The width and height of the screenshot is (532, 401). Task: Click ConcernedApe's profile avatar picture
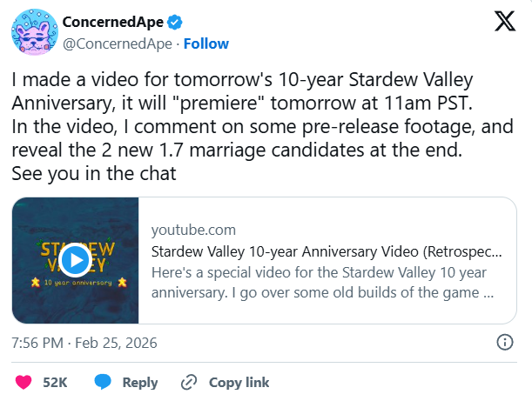coord(34,33)
